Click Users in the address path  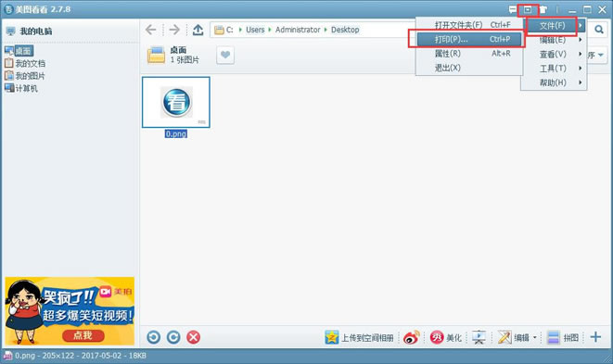tap(255, 30)
